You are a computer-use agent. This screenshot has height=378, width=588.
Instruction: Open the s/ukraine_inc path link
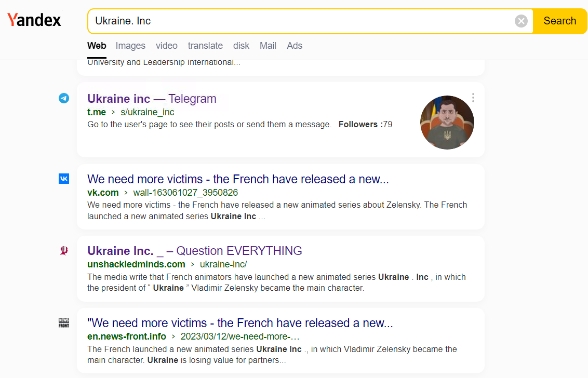click(148, 112)
